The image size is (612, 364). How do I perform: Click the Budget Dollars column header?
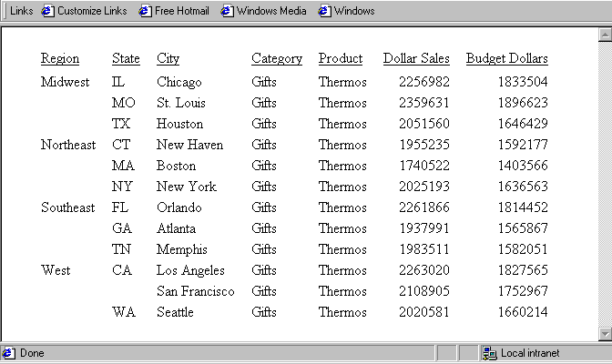(x=506, y=59)
